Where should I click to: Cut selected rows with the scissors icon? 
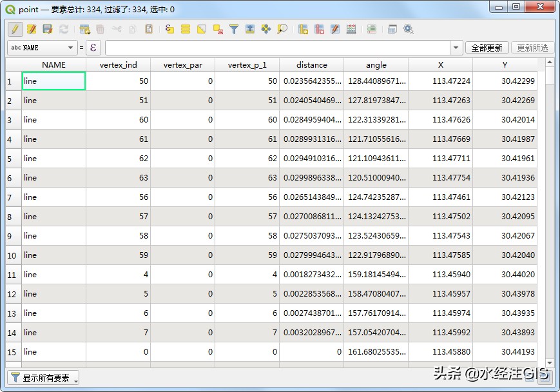(117, 29)
